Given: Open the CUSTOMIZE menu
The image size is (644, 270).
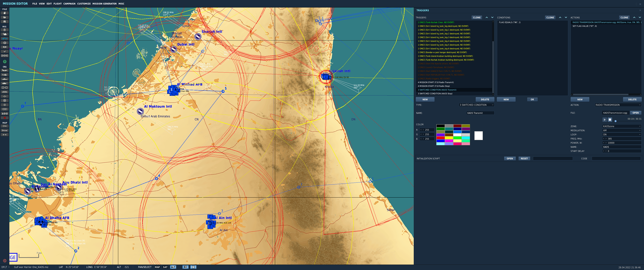Looking at the screenshot, I should (x=84, y=4).
